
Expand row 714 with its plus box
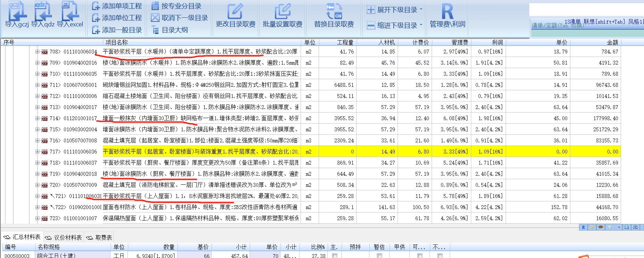[37, 118]
